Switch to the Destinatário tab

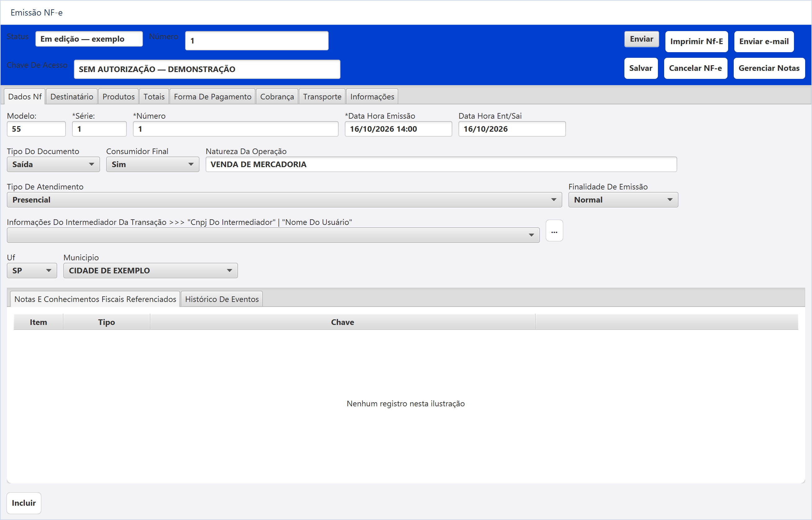click(71, 97)
